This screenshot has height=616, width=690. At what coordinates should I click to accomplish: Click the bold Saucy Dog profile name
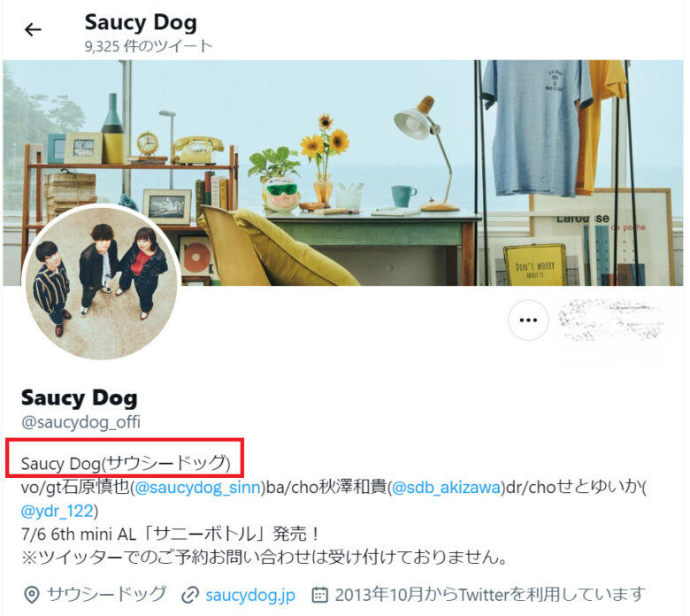click(80, 397)
